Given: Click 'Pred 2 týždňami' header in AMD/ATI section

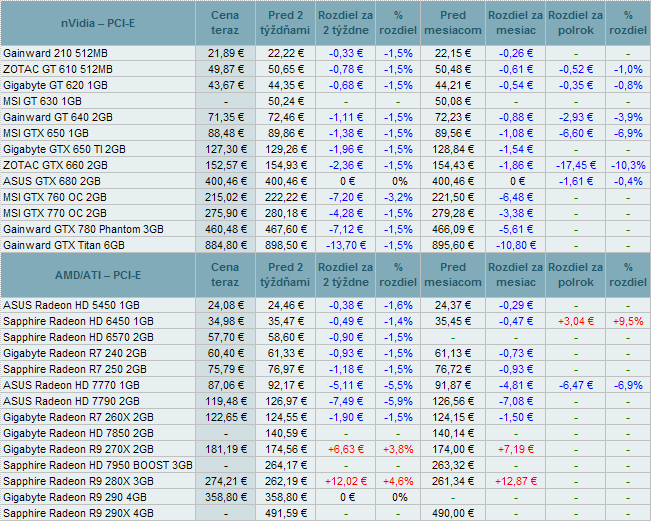Looking at the screenshot, I should [285, 275].
